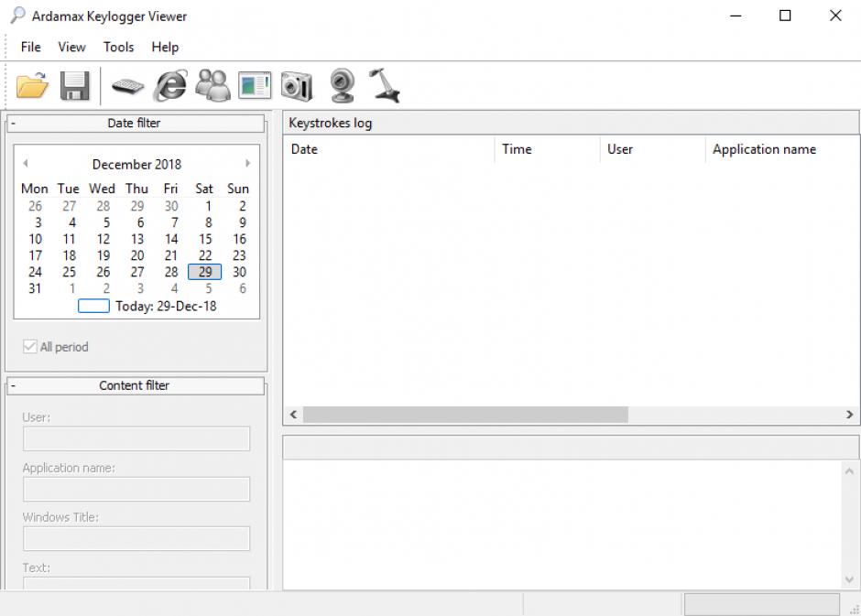Image resolution: width=861 pixels, height=616 pixels.
Task: Go to next month in calendar
Action: pos(247,164)
